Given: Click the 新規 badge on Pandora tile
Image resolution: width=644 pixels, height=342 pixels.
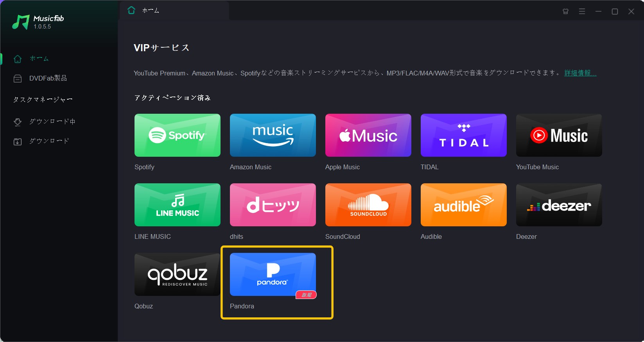Looking at the screenshot, I should (x=306, y=295).
